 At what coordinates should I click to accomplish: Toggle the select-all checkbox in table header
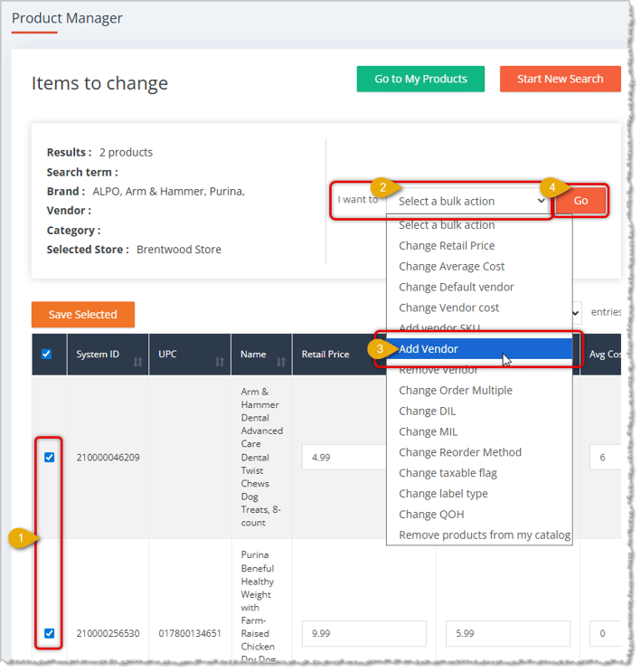[x=47, y=354]
